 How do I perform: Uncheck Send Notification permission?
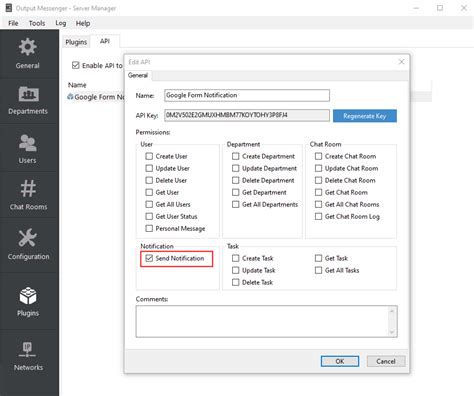click(x=149, y=258)
